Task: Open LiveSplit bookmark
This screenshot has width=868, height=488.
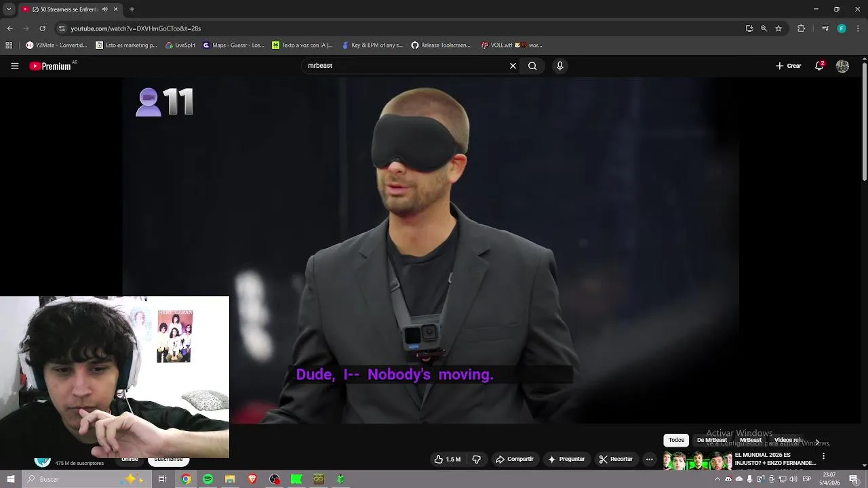Action: click(180, 45)
